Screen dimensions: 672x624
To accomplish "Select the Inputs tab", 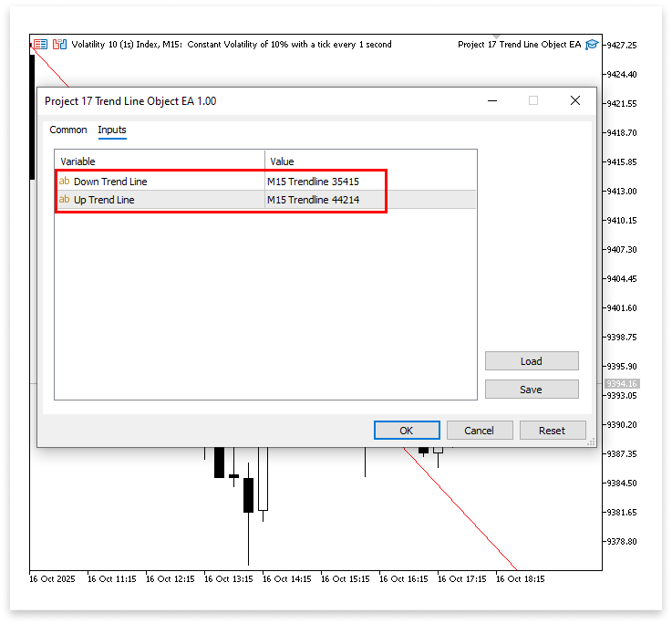I will tap(112, 130).
